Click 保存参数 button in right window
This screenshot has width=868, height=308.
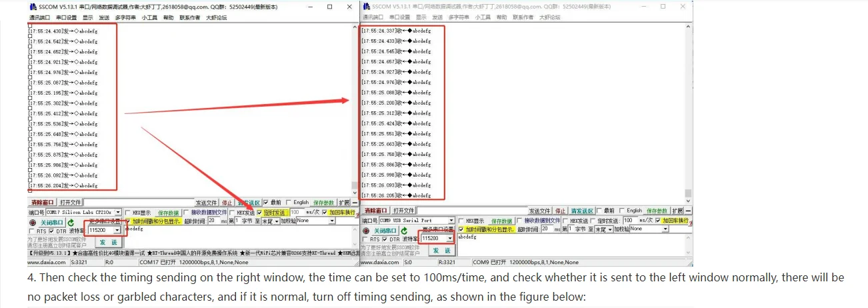coord(657,211)
